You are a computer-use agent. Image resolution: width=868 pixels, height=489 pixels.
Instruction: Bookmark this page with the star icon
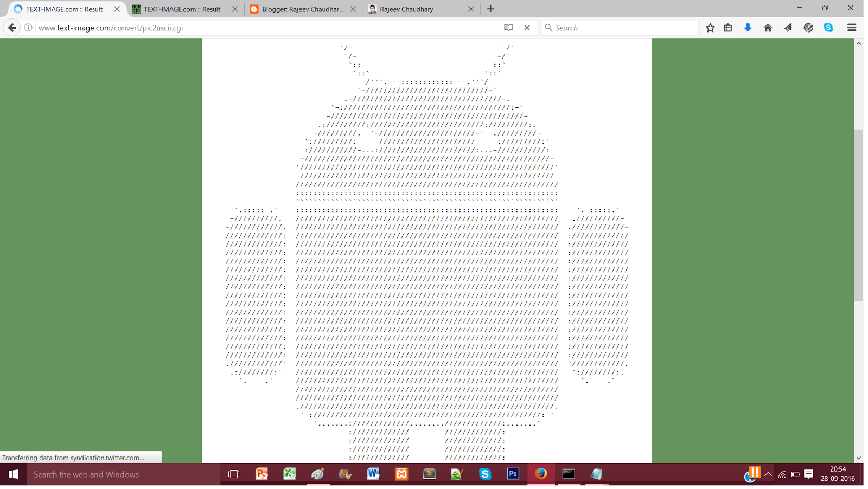710,28
